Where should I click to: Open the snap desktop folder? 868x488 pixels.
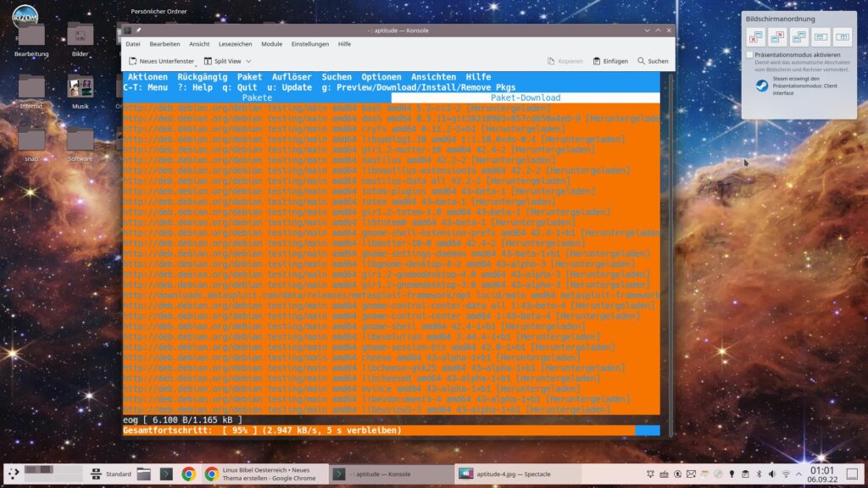coord(31,144)
